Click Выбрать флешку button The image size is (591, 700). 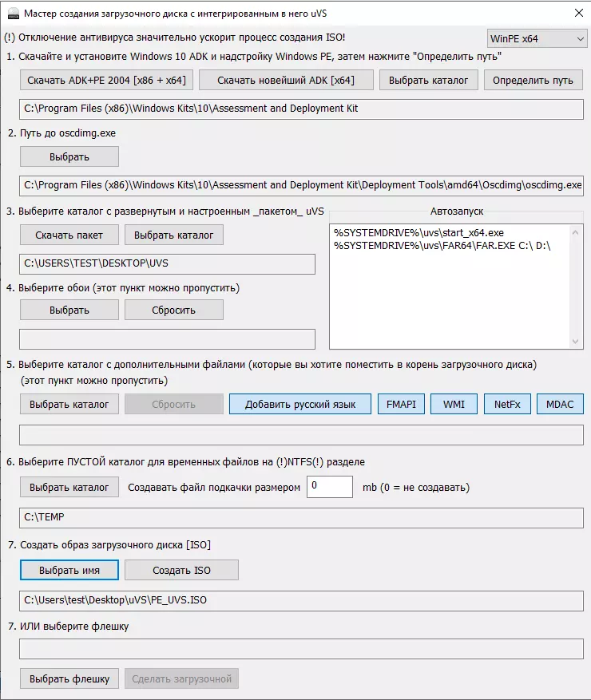(69, 678)
